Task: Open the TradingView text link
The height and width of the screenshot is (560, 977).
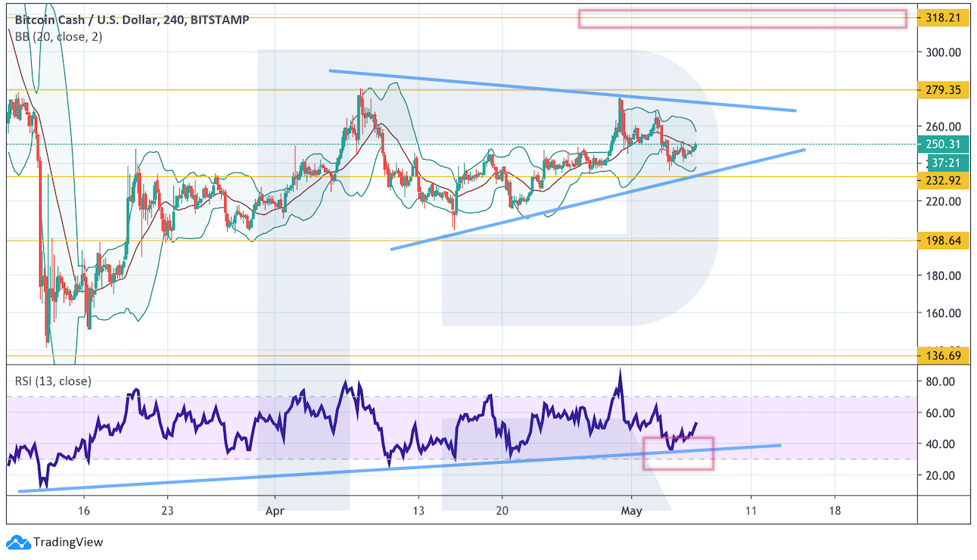Action: 67,542
